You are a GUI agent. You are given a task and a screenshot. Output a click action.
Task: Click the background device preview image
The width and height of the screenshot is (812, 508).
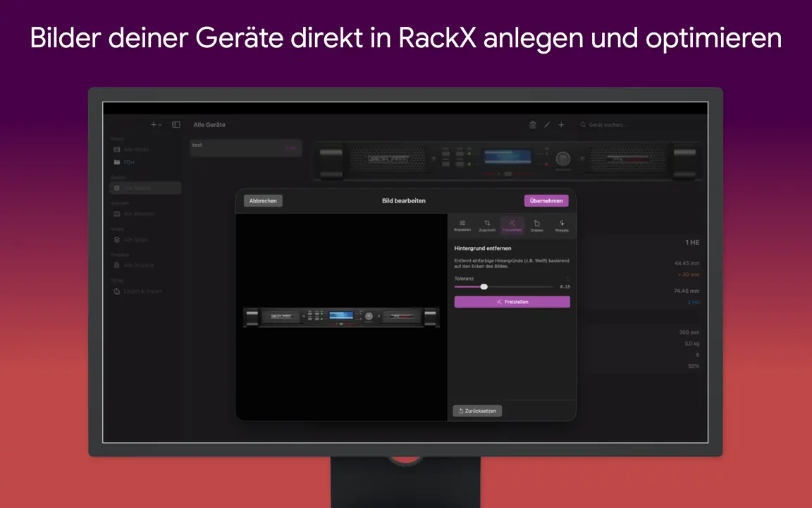(x=508, y=159)
